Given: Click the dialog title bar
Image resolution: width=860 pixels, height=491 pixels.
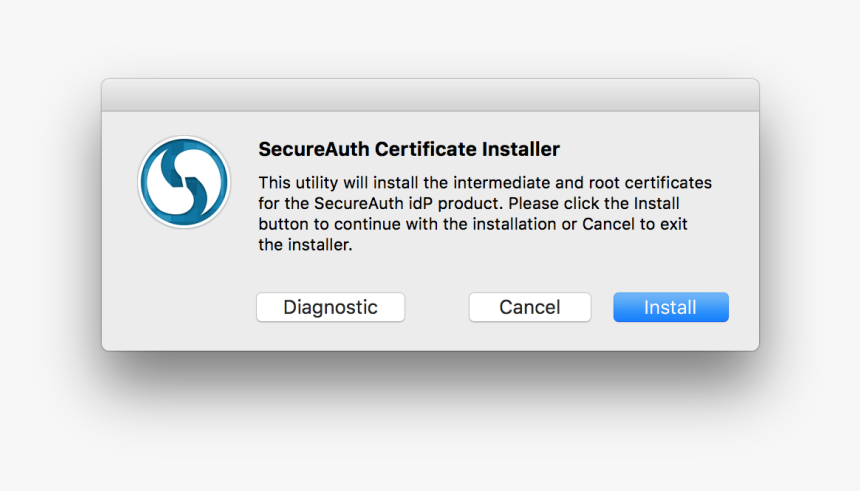Looking at the screenshot, I should 430,95.
